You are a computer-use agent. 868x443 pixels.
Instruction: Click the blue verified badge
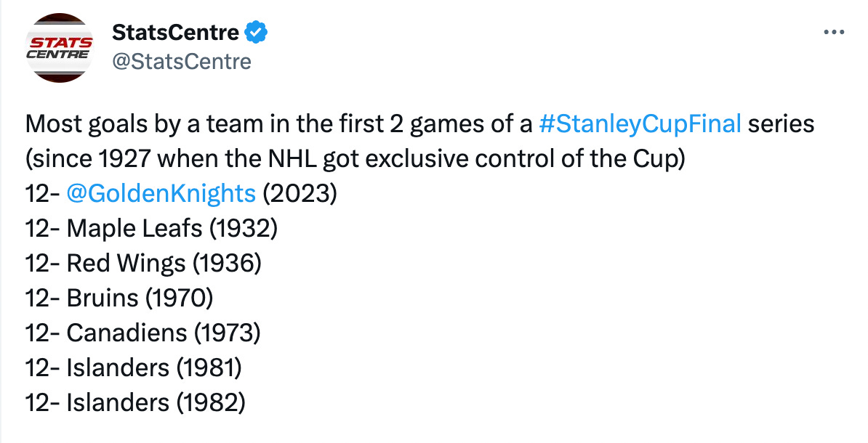pyautogui.click(x=257, y=33)
